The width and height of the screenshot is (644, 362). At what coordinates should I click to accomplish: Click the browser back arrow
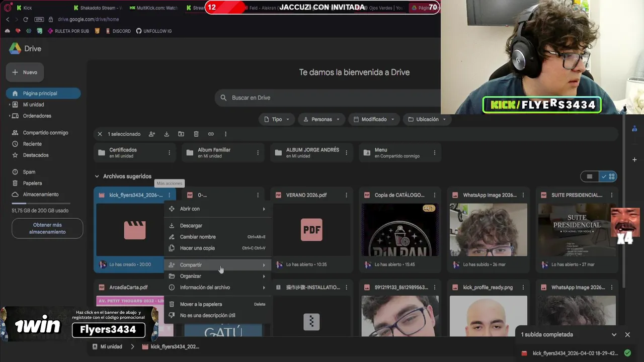[x=8, y=19]
